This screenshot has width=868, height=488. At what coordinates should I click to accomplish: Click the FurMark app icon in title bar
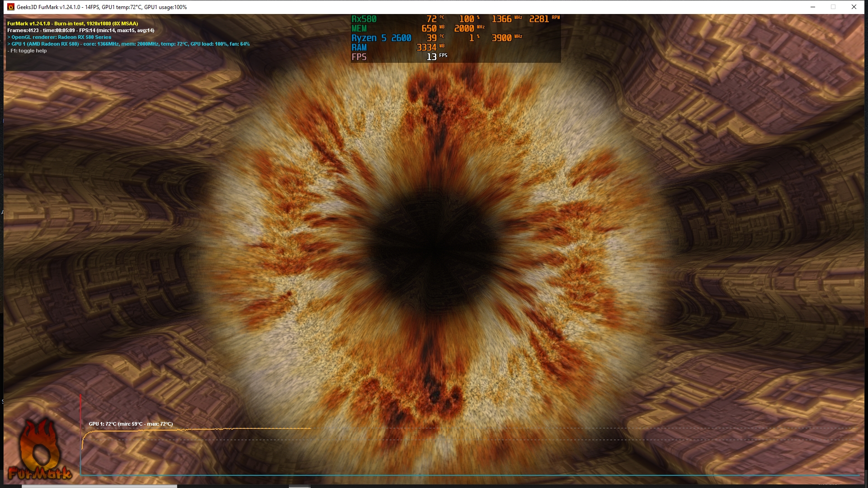tap(11, 7)
